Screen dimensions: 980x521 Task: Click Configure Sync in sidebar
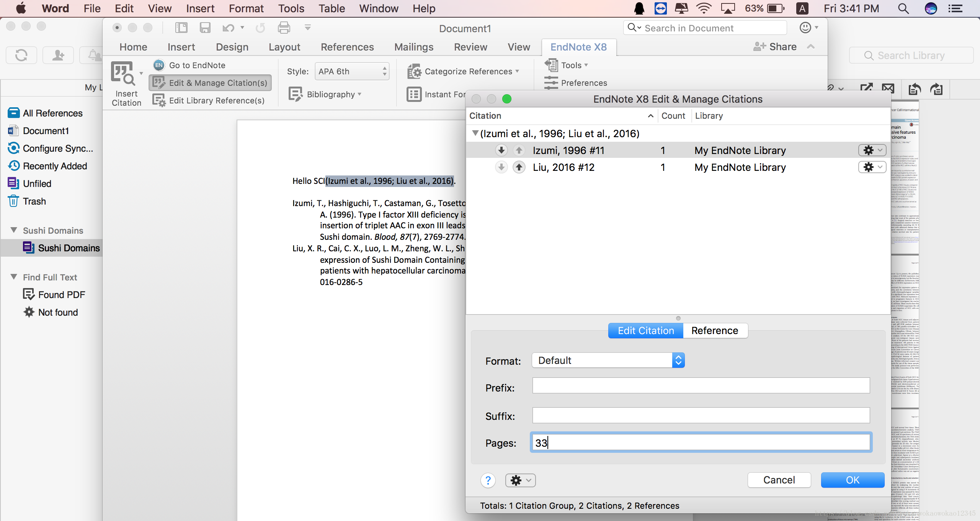[x=50, y=148]
